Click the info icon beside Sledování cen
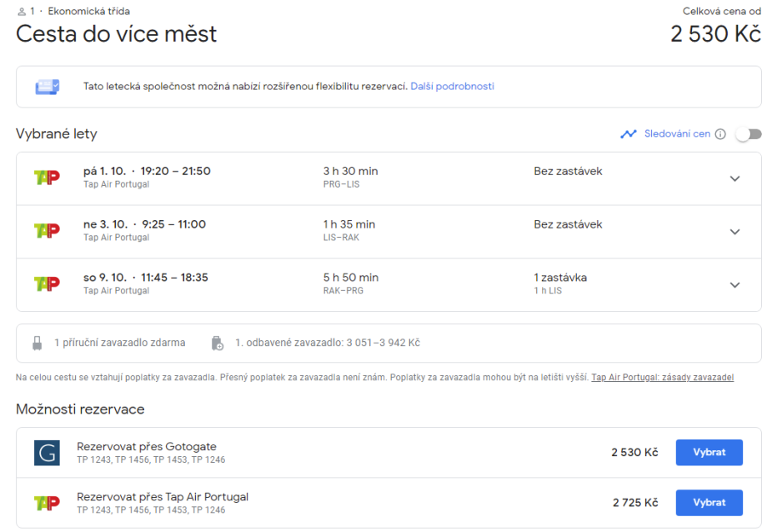Viewport: 767px width, 532px height. 720,134
